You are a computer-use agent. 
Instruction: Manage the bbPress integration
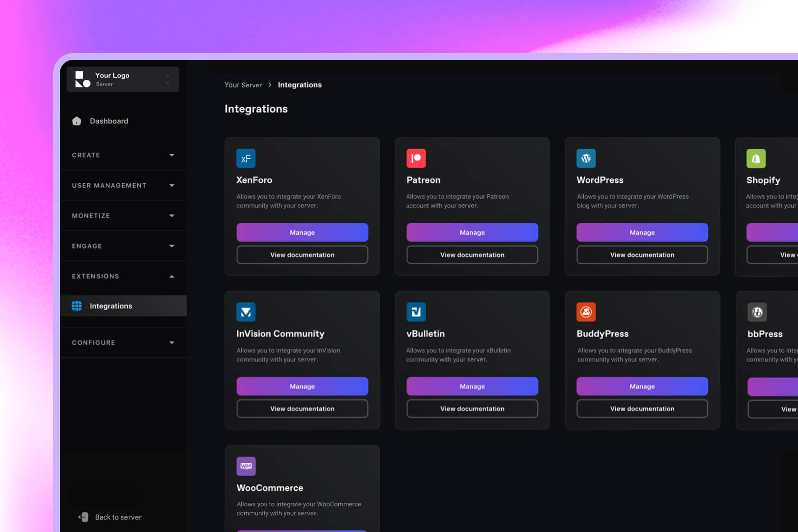coord(773,387)
